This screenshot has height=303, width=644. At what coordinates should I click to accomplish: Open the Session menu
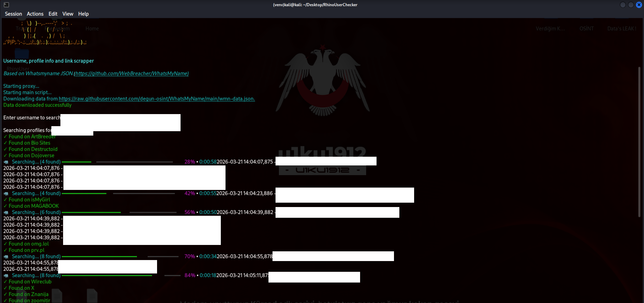click(13, 14)
